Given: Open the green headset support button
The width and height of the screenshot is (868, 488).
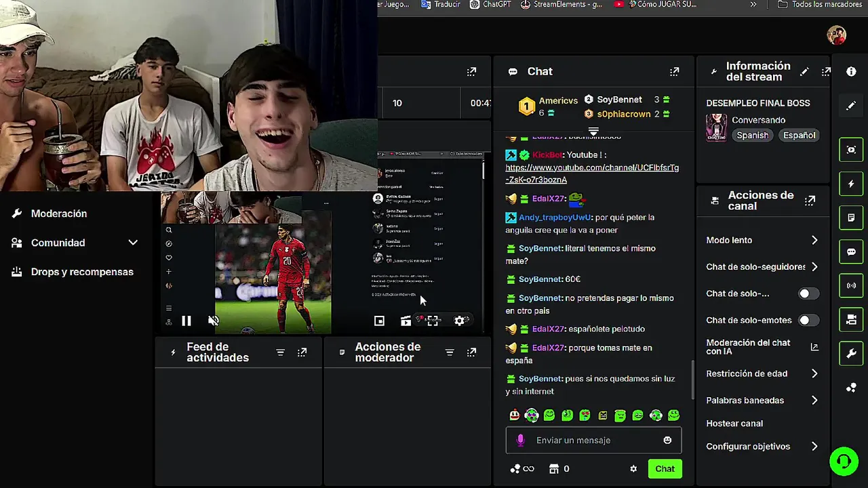Looking at the screenshot, I should click(x=844, y=462).
